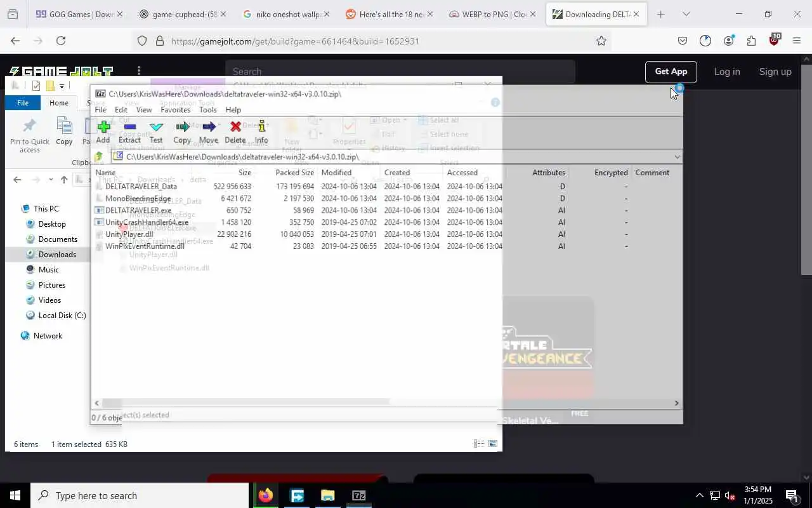Click the Log in link on Game Jolt
The height and width of the screenshot is (508, 812).
[727, 72]
